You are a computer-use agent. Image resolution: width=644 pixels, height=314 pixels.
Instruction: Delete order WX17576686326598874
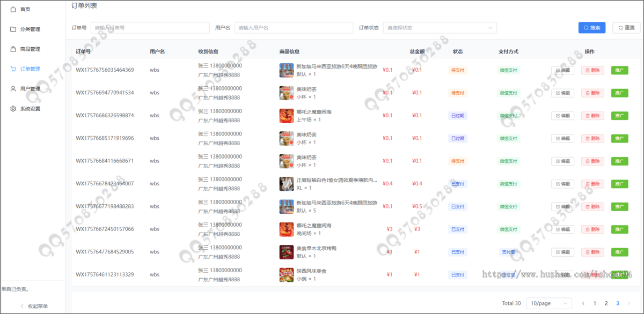click(592, 116)
